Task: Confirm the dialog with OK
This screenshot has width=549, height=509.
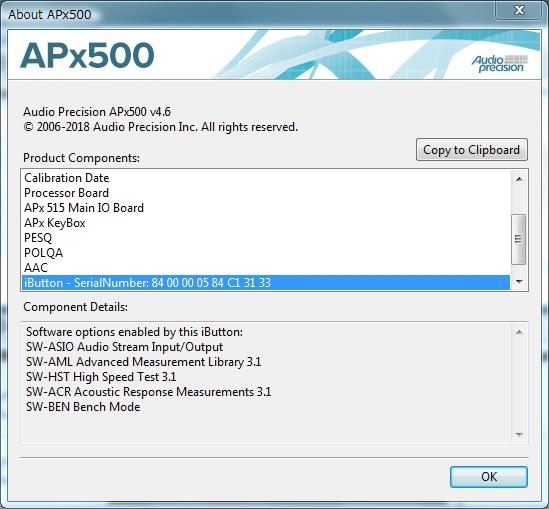Action: [488, 476]
